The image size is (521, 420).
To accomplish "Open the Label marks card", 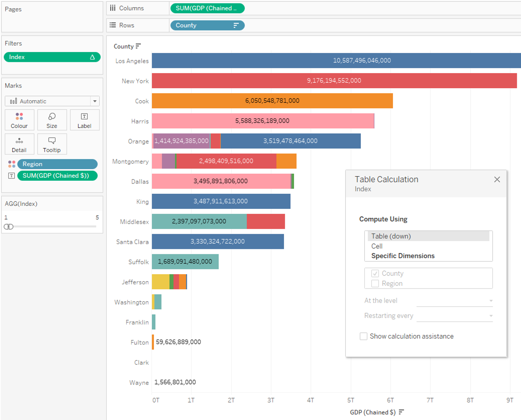I will point(84,120).
